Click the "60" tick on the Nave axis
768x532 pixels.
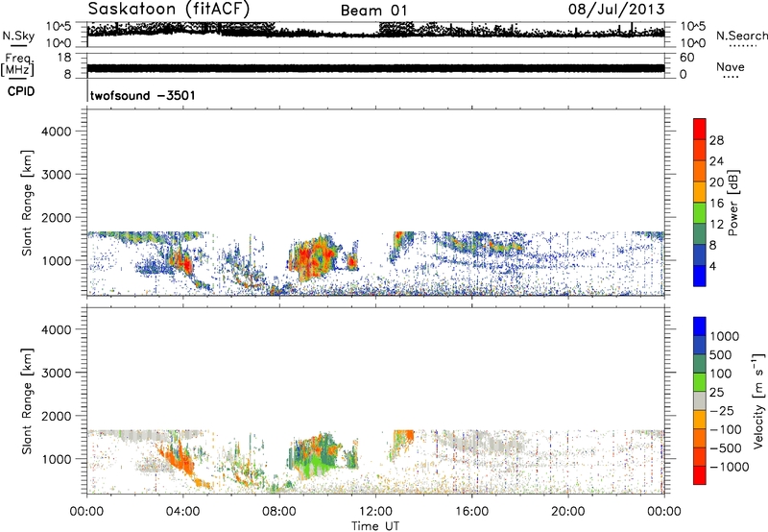[686, 58]
